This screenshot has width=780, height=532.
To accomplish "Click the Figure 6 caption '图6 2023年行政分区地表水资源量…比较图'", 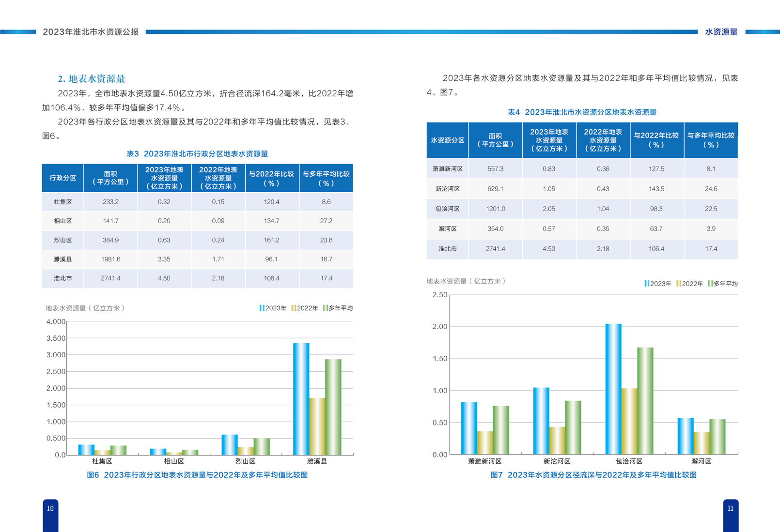I will 197,475.
